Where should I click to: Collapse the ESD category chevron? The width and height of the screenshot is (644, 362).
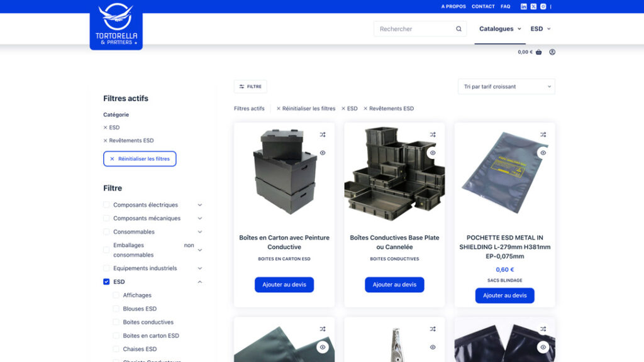pyautogui.click(x=200, y=282)
